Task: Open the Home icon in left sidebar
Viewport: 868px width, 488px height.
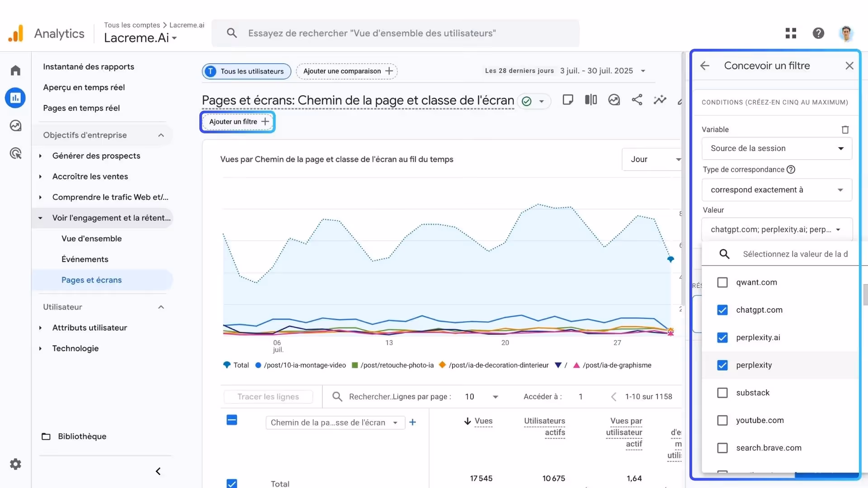Action: tap(15, 70)
